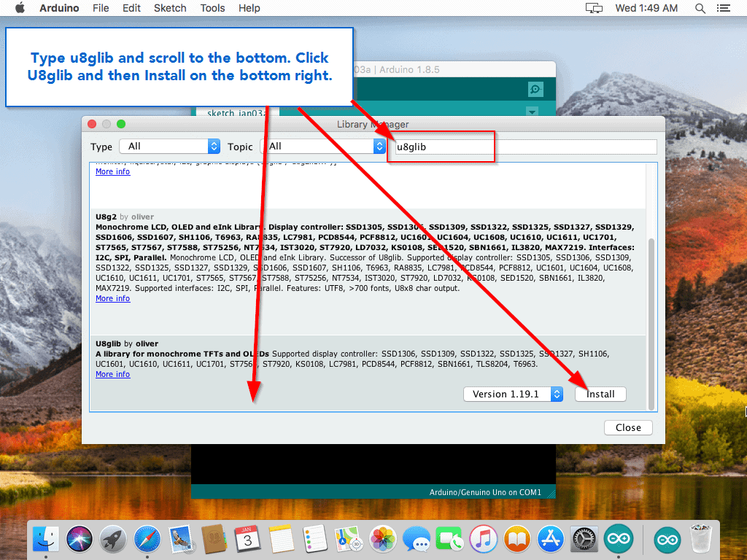Viewport: 747px width, 560px height.
Task: Open Maps in the dock
Action: point(349,540)
